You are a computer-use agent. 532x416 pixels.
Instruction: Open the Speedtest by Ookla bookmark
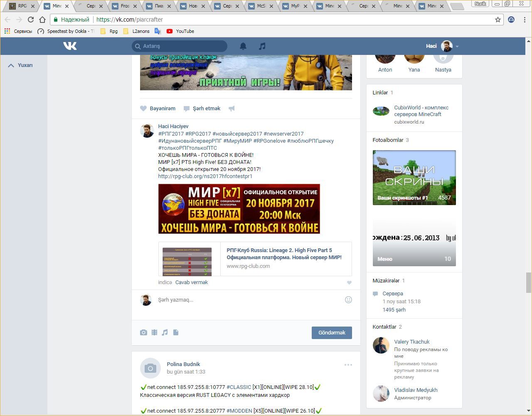coord(66,31)
